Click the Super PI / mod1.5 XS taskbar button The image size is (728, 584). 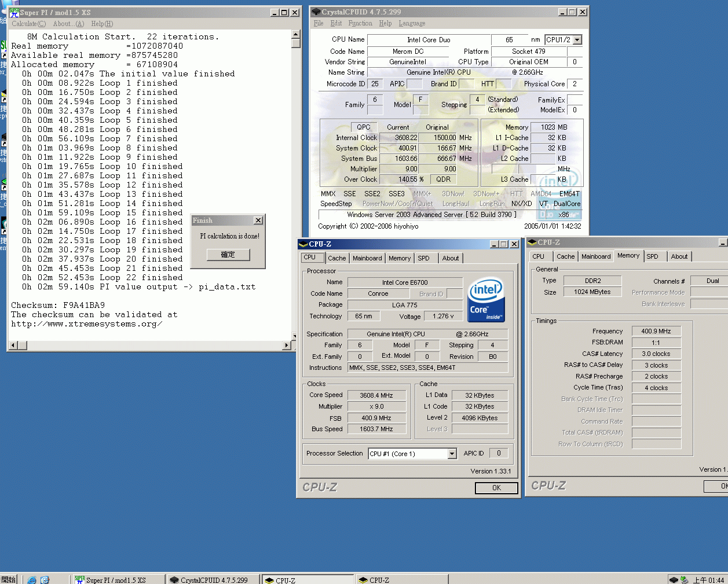click(118, 579)
